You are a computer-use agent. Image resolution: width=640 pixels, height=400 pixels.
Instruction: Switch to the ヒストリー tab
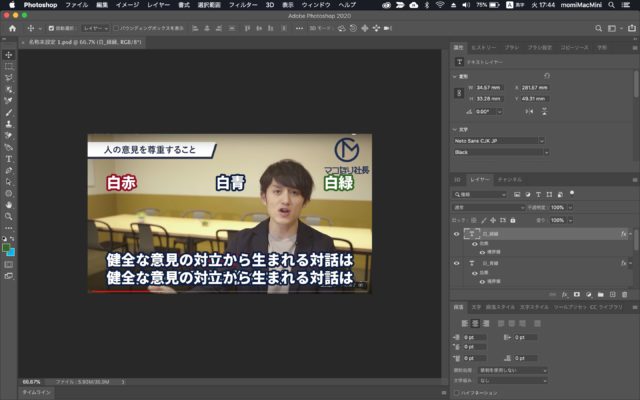484,48
